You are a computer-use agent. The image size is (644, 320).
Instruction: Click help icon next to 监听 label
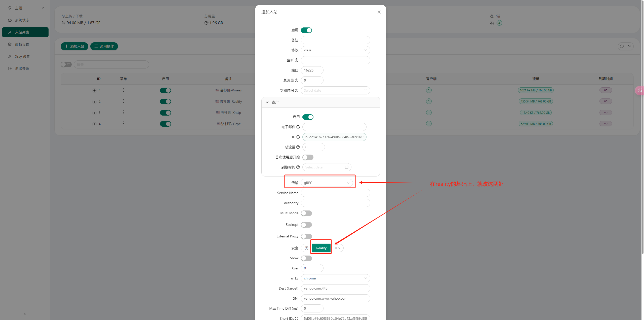click(297, 60)
